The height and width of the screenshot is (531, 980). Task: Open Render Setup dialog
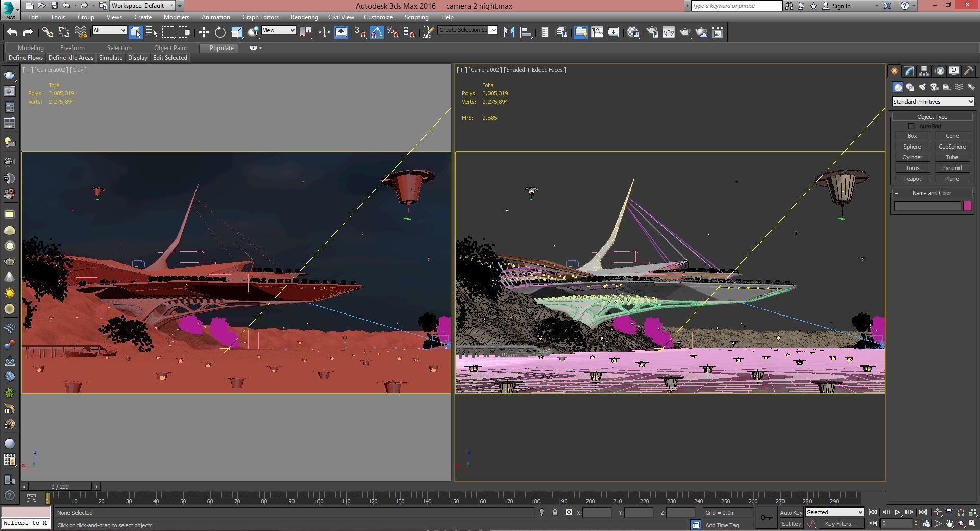coord(652,32)
